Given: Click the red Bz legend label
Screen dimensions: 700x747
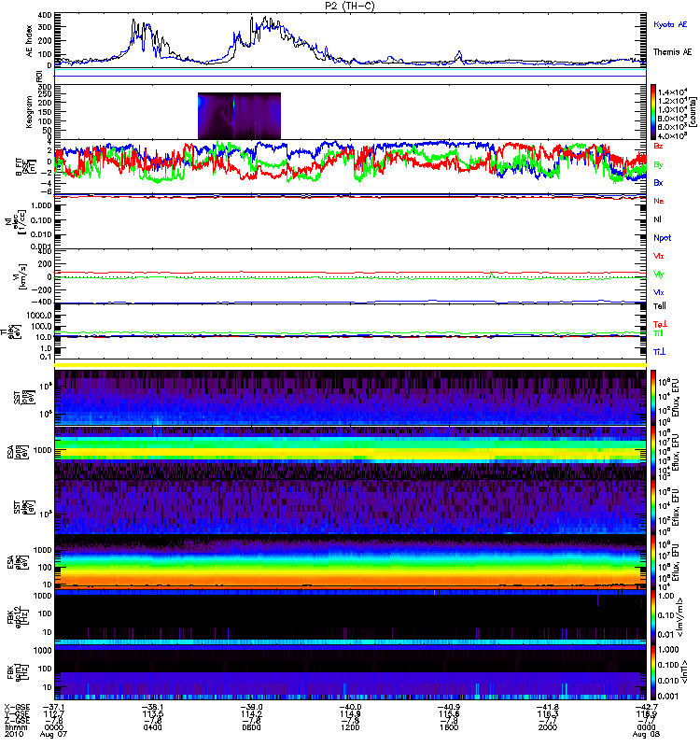Looking at the screenshot, I should click(x=658, y=147).
